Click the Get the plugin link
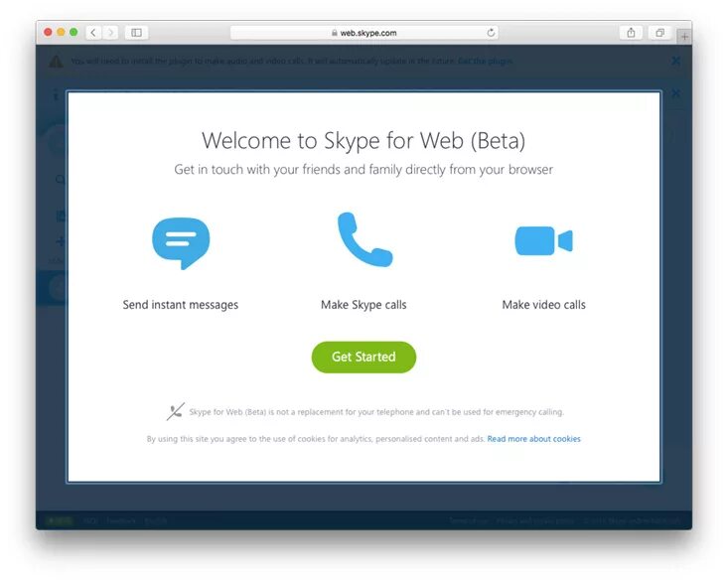This screenshot has height=581, width=728. coord(486,61)
